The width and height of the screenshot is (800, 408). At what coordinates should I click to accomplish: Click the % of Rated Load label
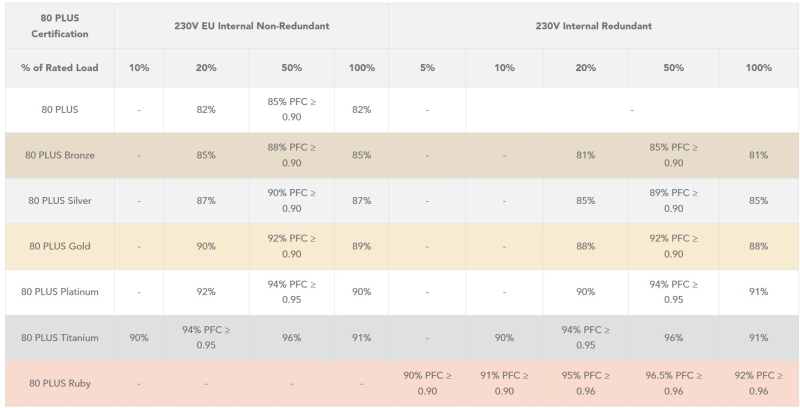point(57,68)
